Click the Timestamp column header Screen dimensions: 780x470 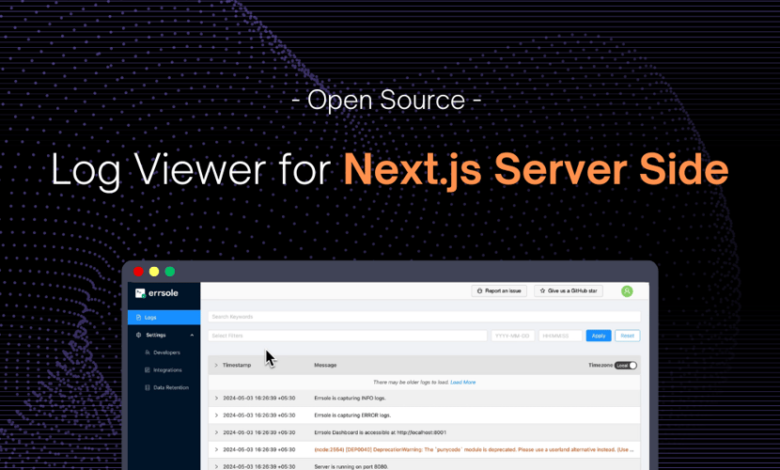tap(237, 365)
